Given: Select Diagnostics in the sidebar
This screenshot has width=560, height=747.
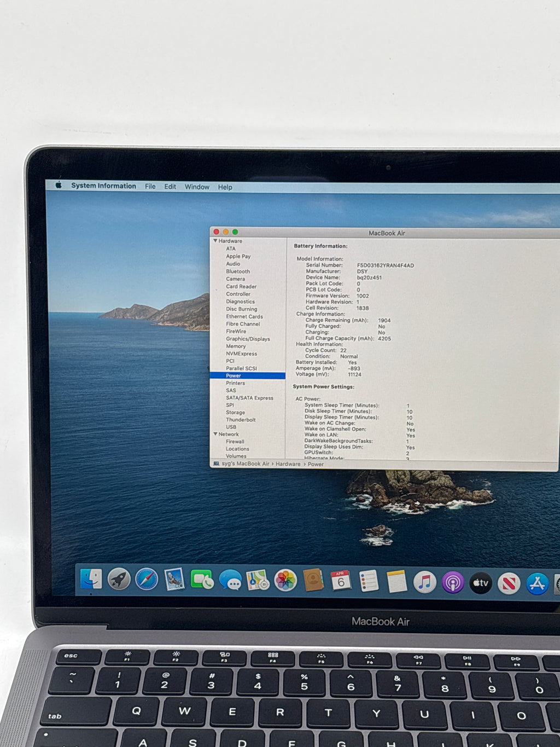Looking at the screenshot, I should pyautogui.click(x=241, y=302).
